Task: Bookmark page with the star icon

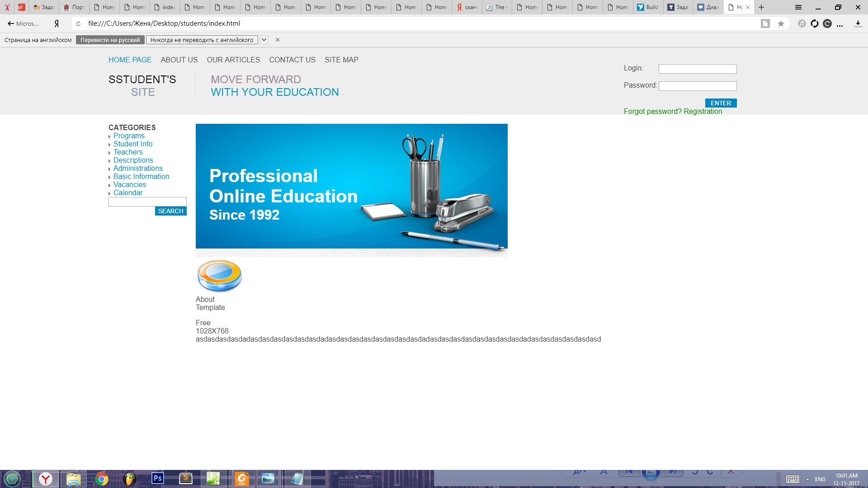Action: coord(781,24)
